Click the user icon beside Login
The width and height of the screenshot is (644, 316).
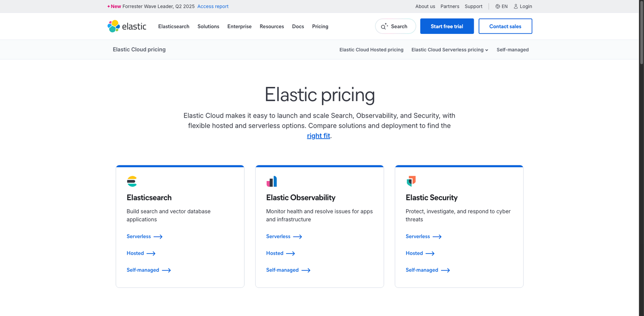(x=516, y=6)
